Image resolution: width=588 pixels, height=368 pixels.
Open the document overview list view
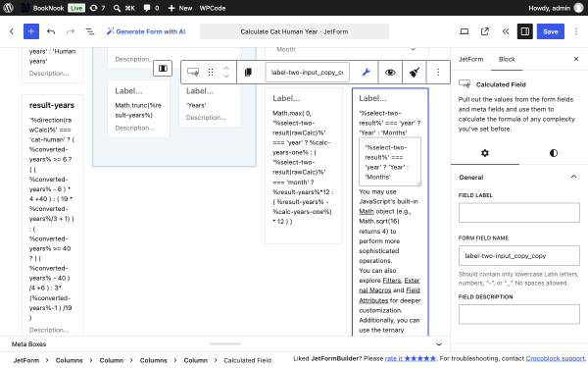click(90, 31)
